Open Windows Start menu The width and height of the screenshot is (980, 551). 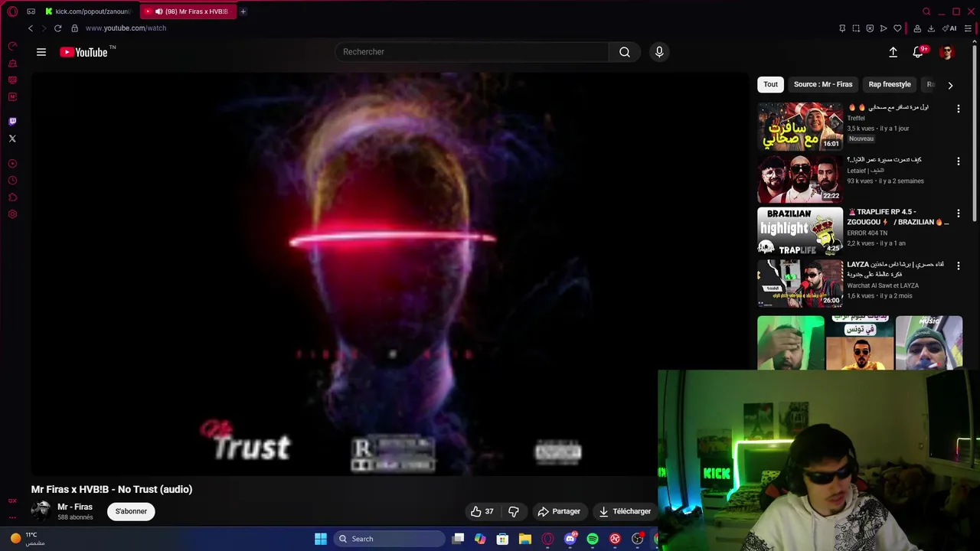pos(321,539)
